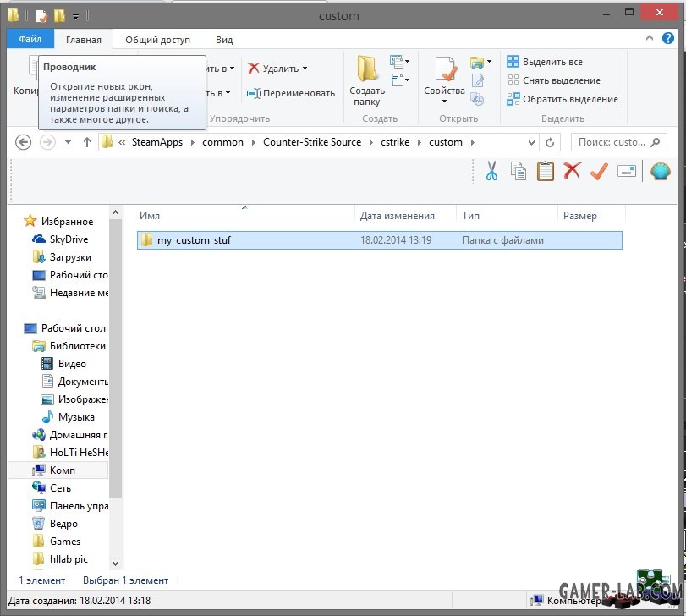Go forward with the right arrow button
The image size is (686, 616).
pos(47,142)
